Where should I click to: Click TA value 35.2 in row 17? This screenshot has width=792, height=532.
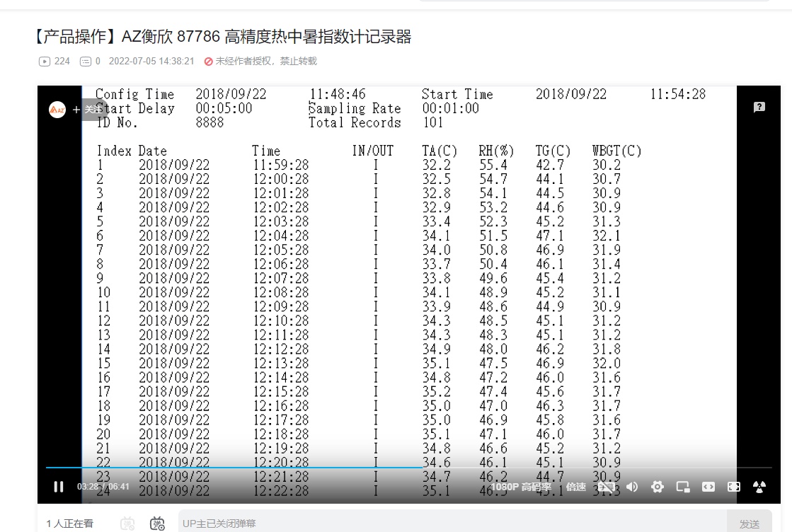437,391
